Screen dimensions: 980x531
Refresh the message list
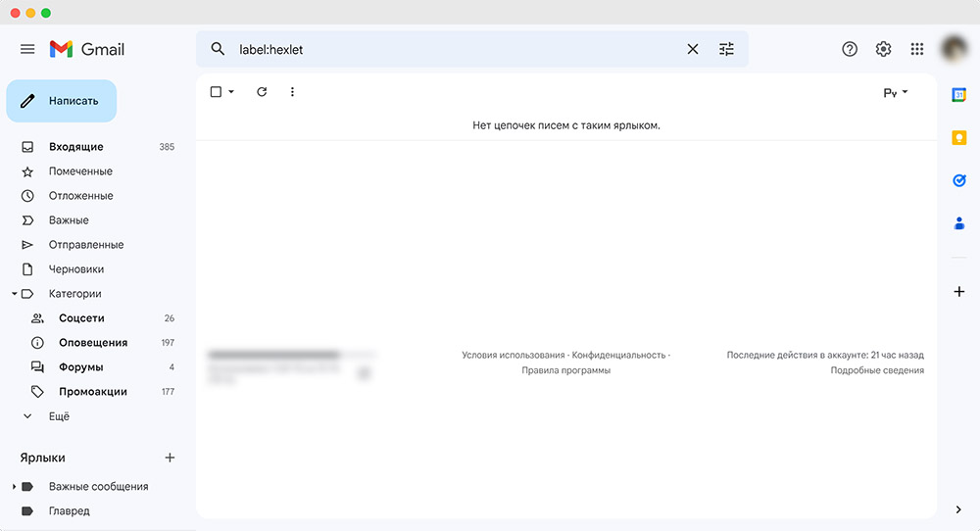click(262, 92)
